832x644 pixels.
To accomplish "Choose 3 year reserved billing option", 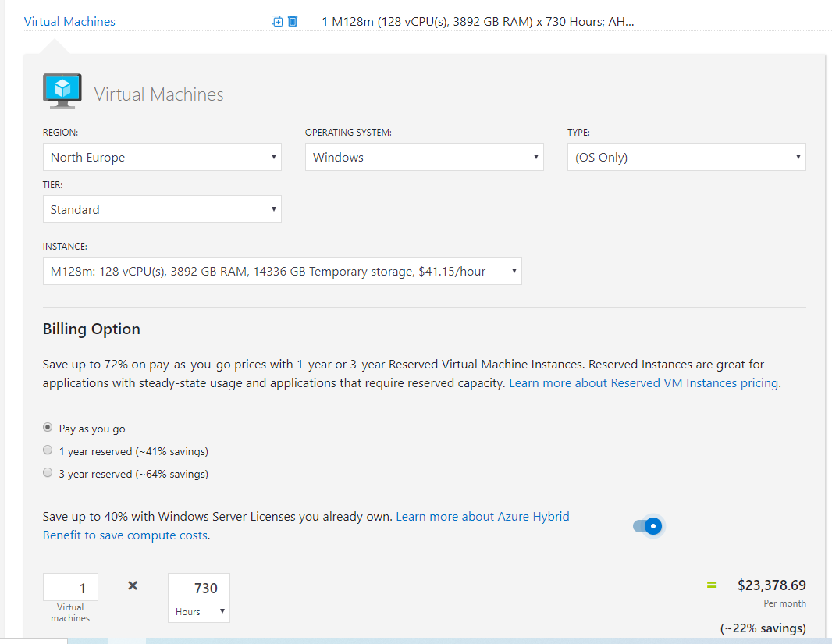I will pyautogui.click(x=48, y=473).
